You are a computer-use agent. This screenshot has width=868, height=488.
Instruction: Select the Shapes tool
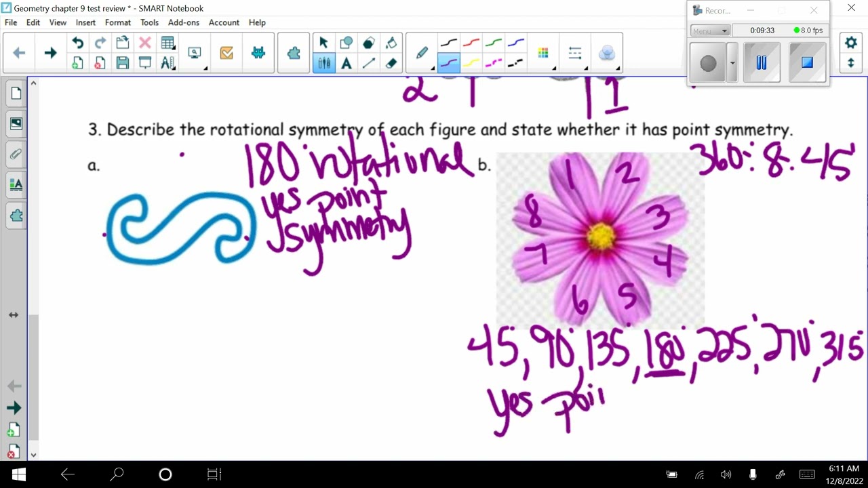coord(346,43)
